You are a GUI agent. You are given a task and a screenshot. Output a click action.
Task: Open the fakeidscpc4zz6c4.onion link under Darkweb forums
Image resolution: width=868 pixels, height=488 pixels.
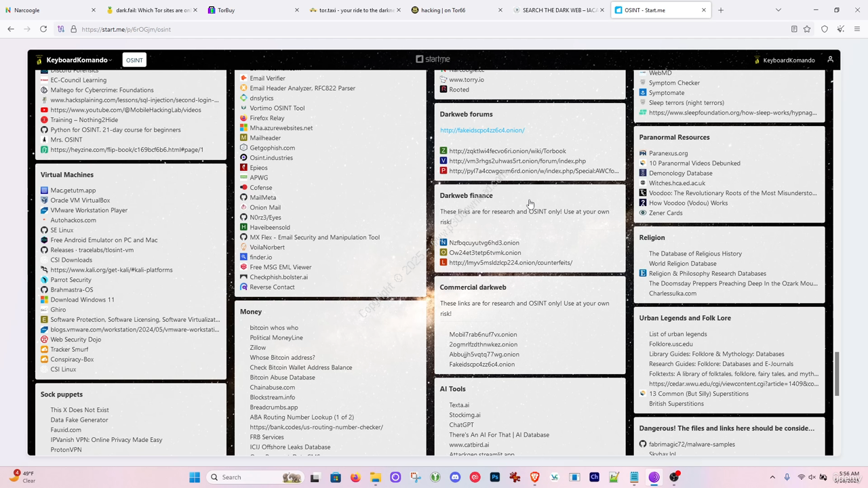coord(482,130)
